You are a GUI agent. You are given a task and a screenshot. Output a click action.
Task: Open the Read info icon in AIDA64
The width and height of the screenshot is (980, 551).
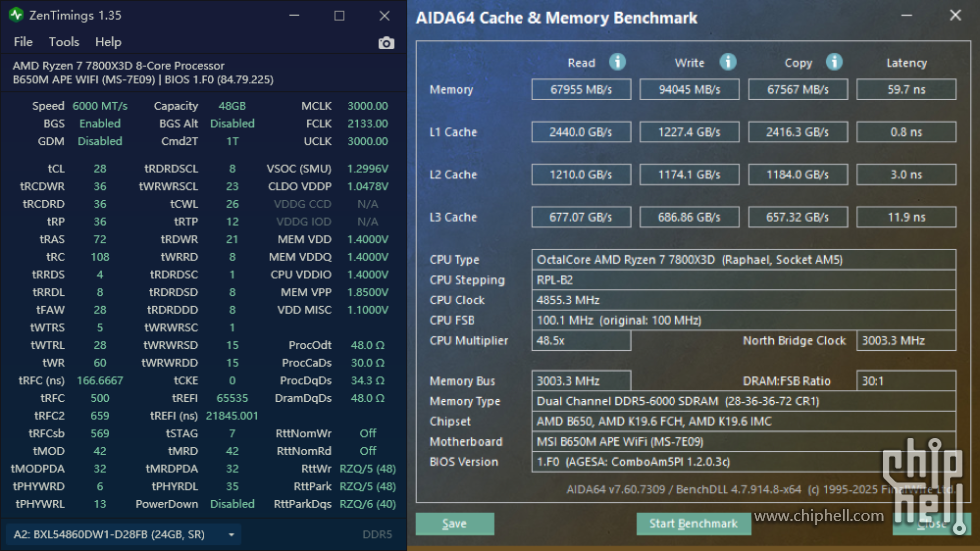tap(618, 62)
